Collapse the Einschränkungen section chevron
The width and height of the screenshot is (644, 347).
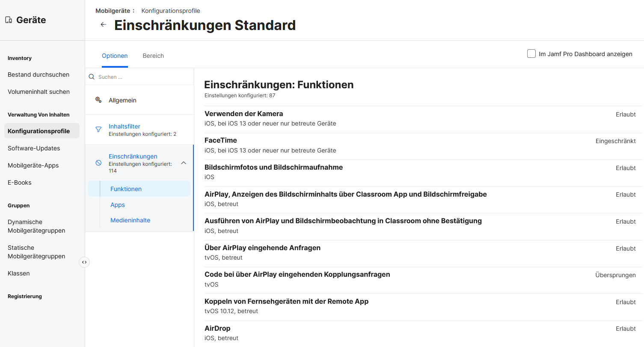(184, 163)
